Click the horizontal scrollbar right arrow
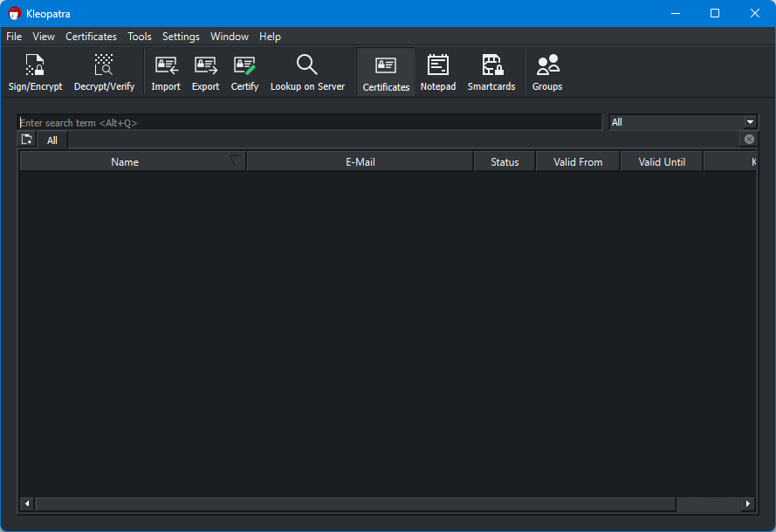 (x=748, y=504)
